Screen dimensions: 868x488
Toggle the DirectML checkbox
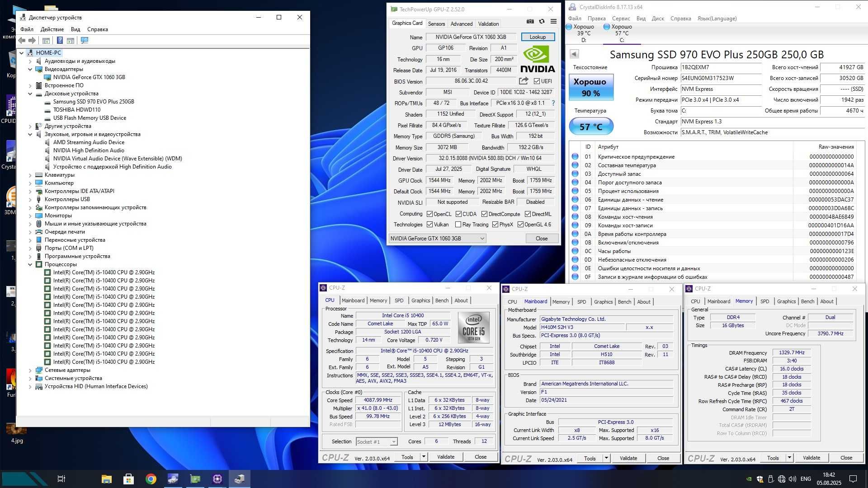coord(527,214)
